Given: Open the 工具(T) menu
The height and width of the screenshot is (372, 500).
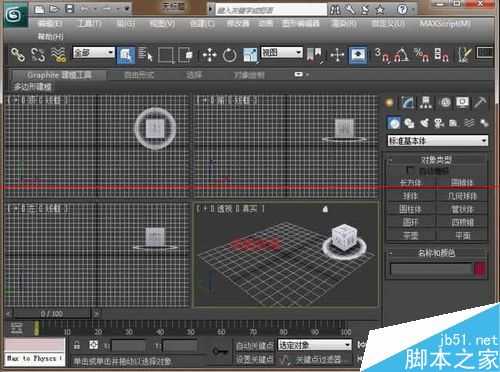Looking at the screenshot, I should click(90, 24).
